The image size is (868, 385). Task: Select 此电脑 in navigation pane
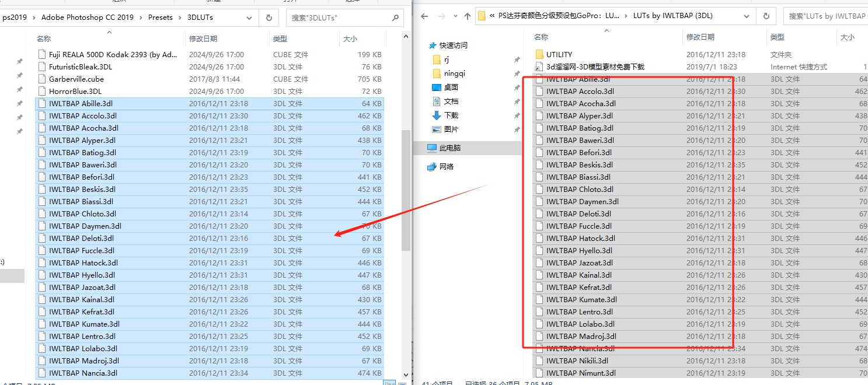tap(450, 148)
